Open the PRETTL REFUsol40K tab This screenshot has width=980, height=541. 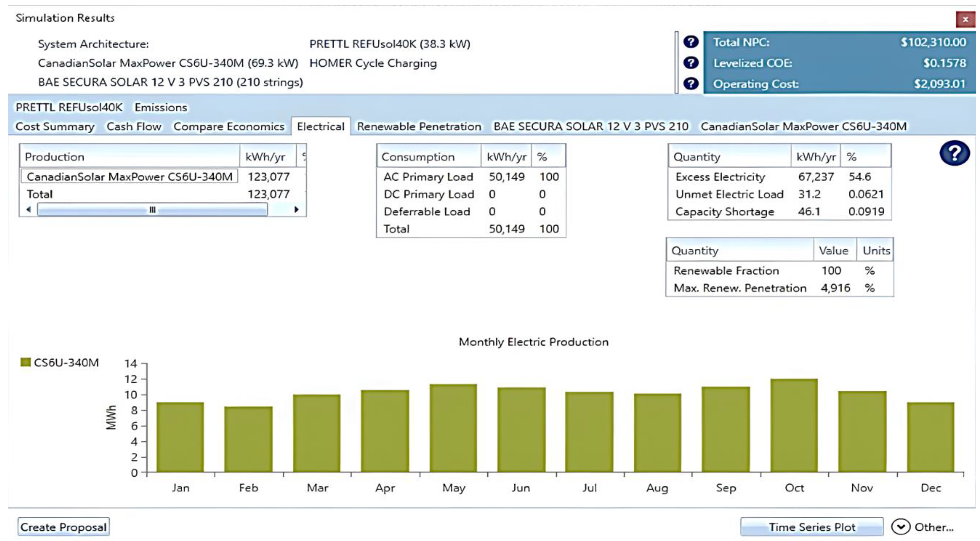point(69,107)
